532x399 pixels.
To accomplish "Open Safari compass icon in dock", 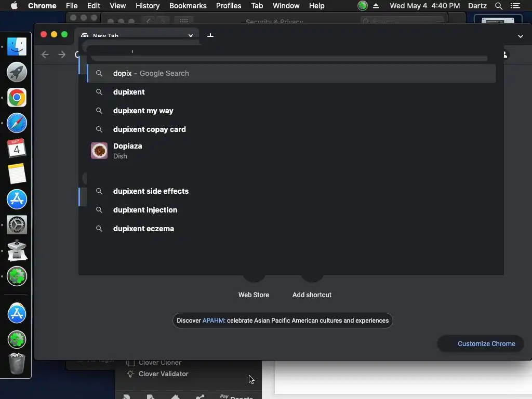I will click(17, 123).
